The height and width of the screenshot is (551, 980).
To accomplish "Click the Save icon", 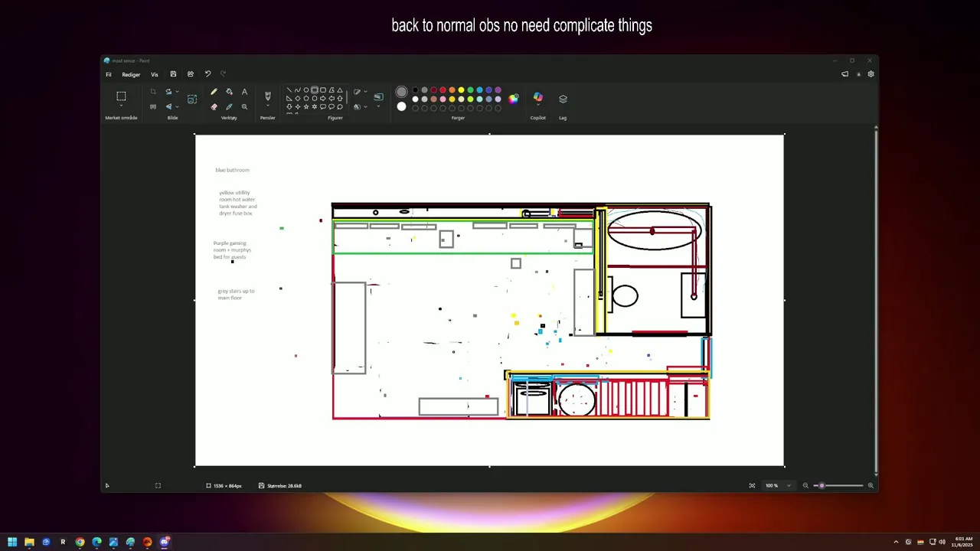I will pos(173,74).
